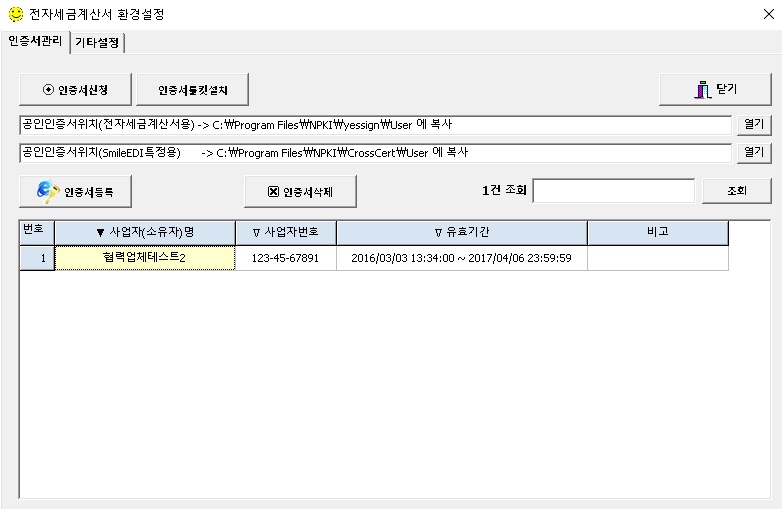
Task: Click the 인증서신청 button
Action: pos(75,89)
